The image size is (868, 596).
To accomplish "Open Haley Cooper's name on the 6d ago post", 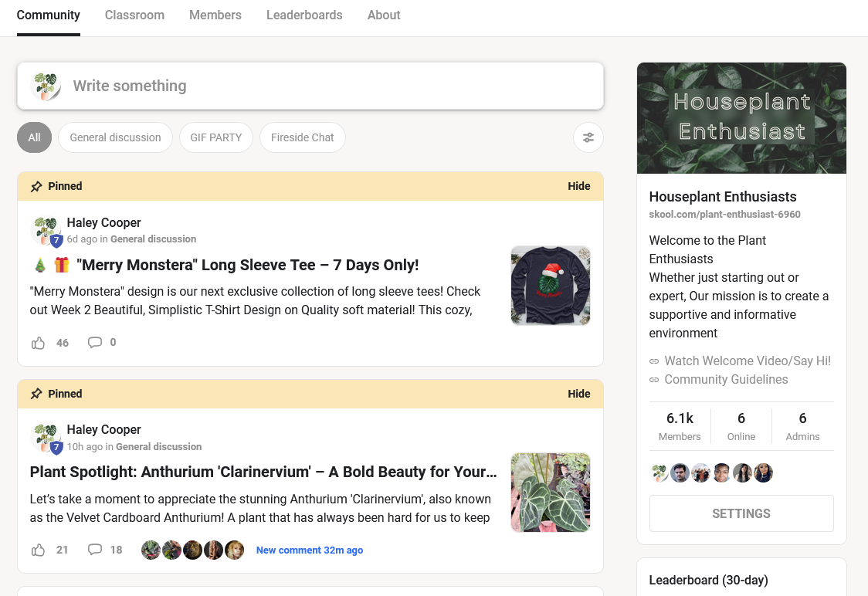I will pyautogui.click(x=103, y=222).
